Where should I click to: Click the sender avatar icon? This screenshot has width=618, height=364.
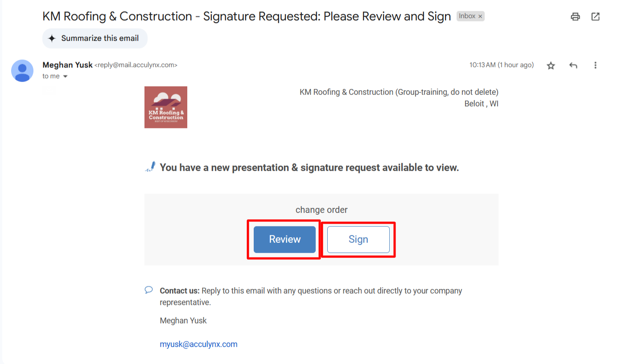point(22,70)
